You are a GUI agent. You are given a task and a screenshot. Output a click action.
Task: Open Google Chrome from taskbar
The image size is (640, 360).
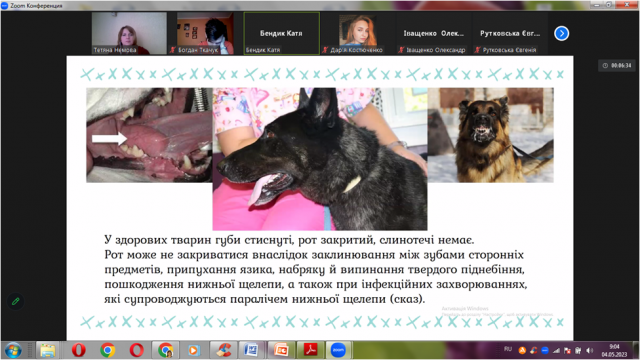(x=108, y=350)
